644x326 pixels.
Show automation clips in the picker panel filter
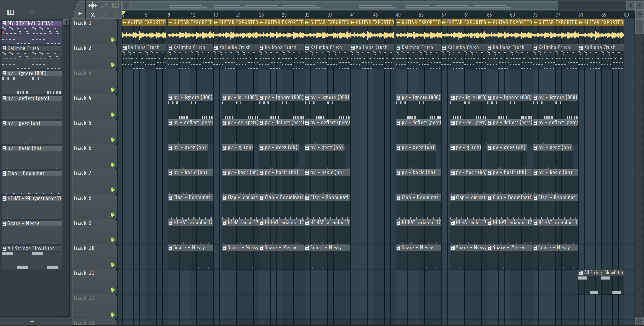pos(53,12)
